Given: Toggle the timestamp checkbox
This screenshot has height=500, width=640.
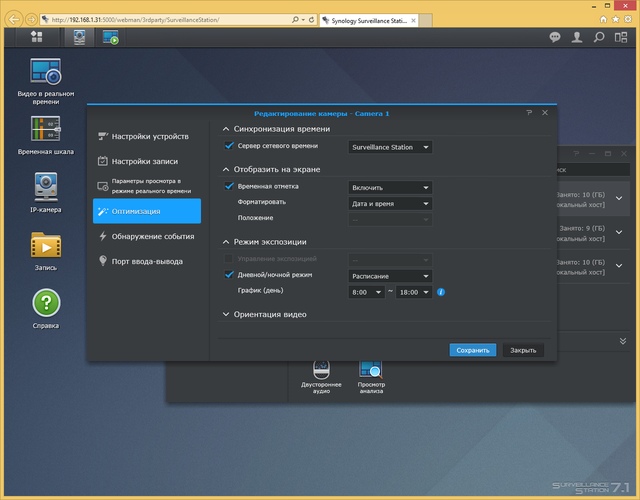Looking at the screenshot, I should pos(229,186).
